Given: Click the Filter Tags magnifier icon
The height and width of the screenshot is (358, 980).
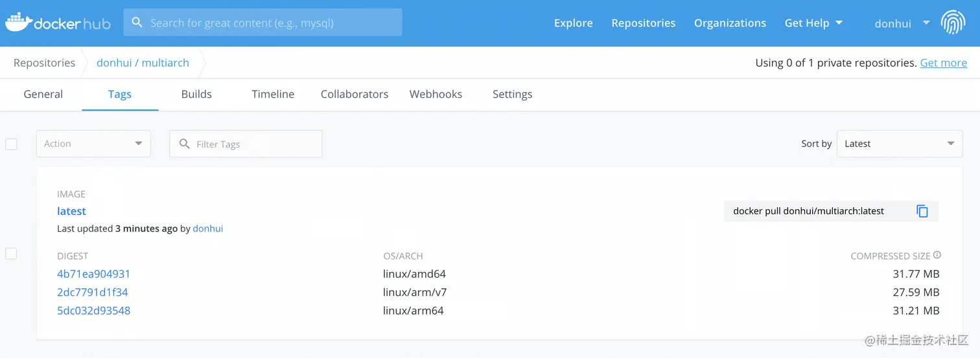Looking at the screenshot, I should 184,144.
